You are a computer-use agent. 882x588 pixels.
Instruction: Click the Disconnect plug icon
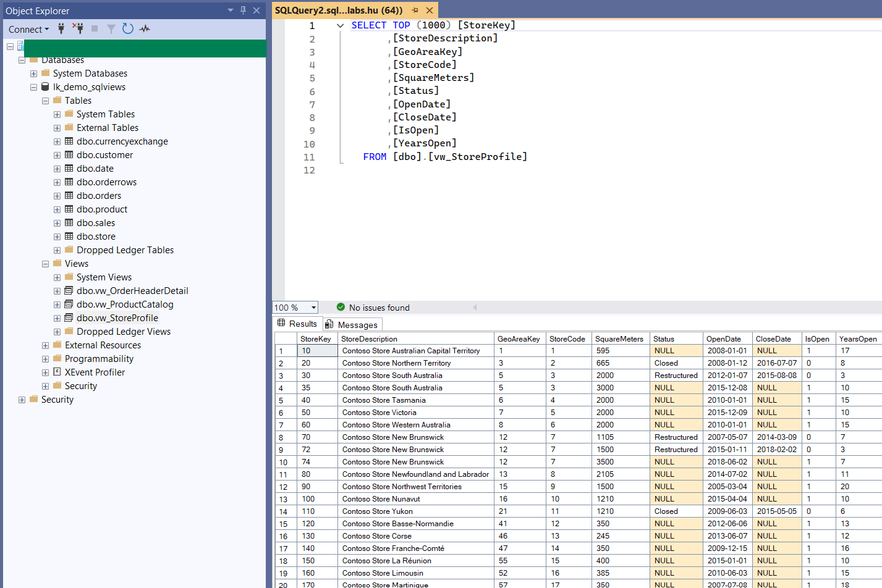click(78, 28)
